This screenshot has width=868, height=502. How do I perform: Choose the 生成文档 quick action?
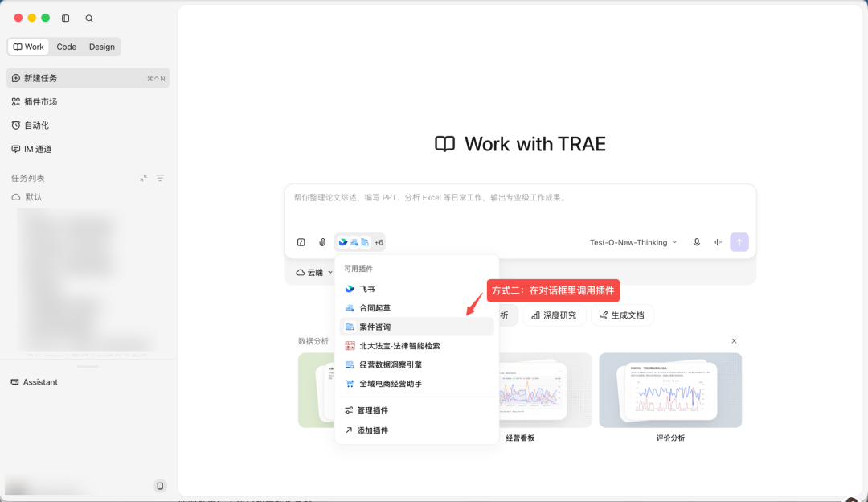point(622,315)
